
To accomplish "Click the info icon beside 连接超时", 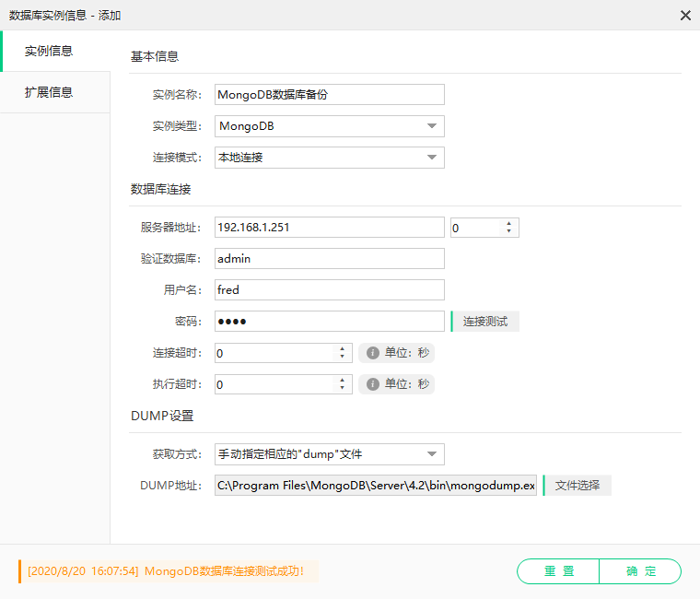I will coord(373,353).
